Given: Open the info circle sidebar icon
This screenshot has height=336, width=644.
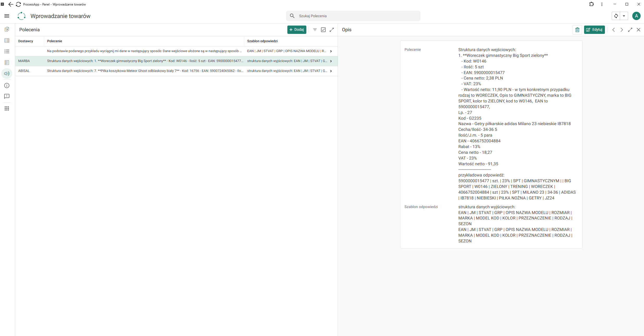Looking at the screenshot, I should click(7, 85).
